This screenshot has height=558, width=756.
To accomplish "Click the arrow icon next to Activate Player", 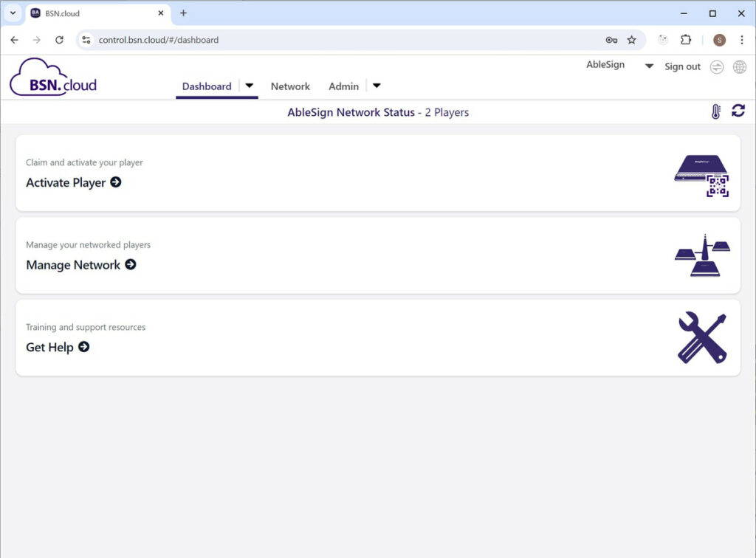I will pos(117,182).
